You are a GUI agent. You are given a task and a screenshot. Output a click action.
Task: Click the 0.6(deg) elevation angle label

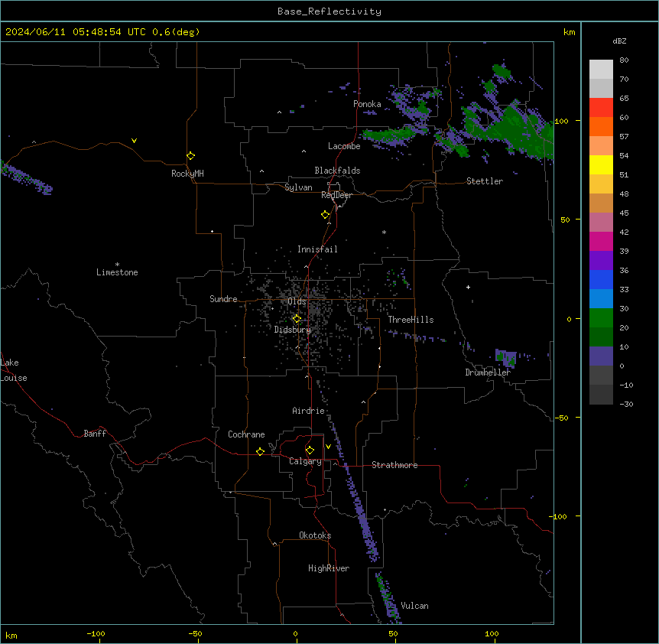pyautogui.click(x=176, y=32)
